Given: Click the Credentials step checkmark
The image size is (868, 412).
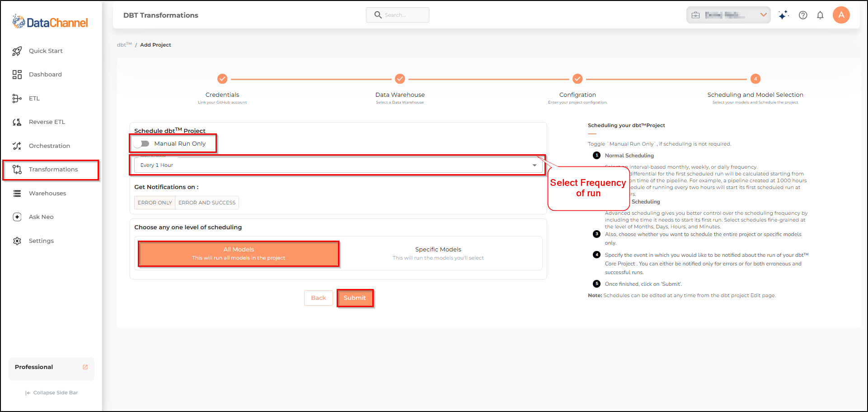Looking at the screenshot, I should (x=222, y=79).
